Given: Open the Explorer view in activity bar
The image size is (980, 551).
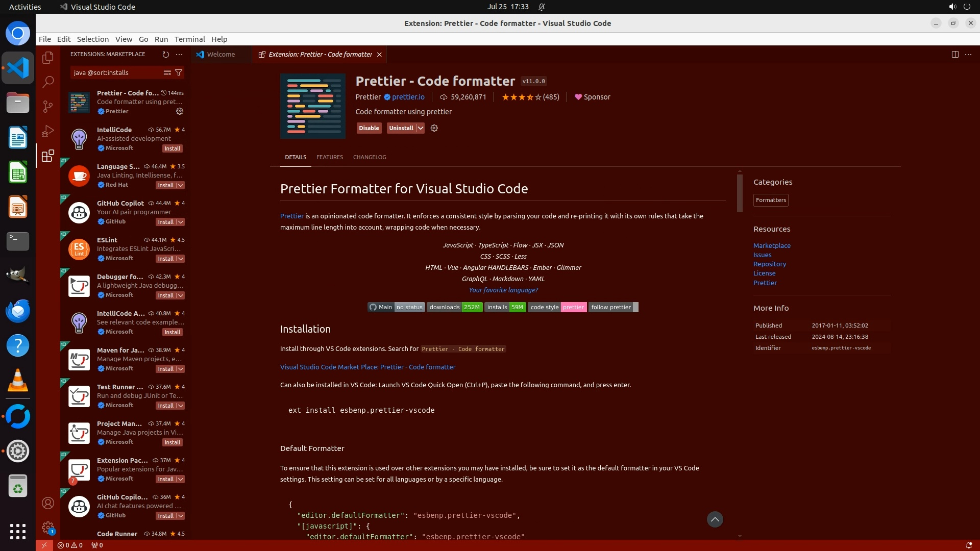Looking at the screenshot, I should click(x=48, y=58).
